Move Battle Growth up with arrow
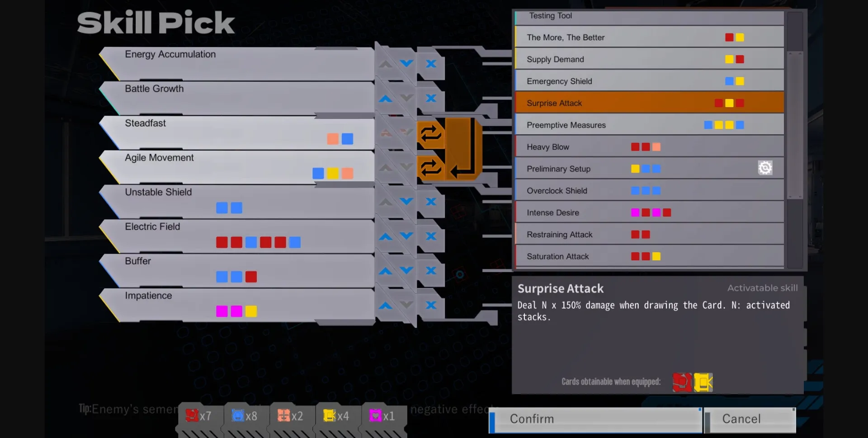Viewport: 868px width, 438px height. [x=385, y=99]
